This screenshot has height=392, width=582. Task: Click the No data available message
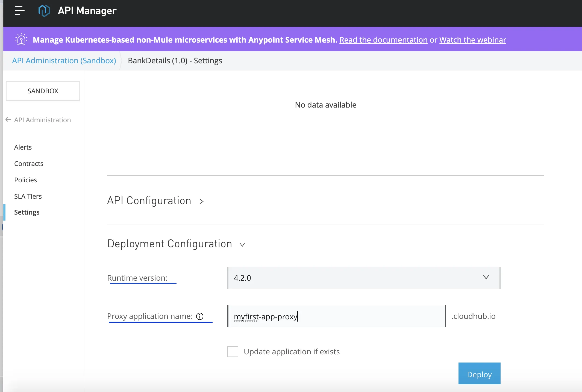(326, 105)
